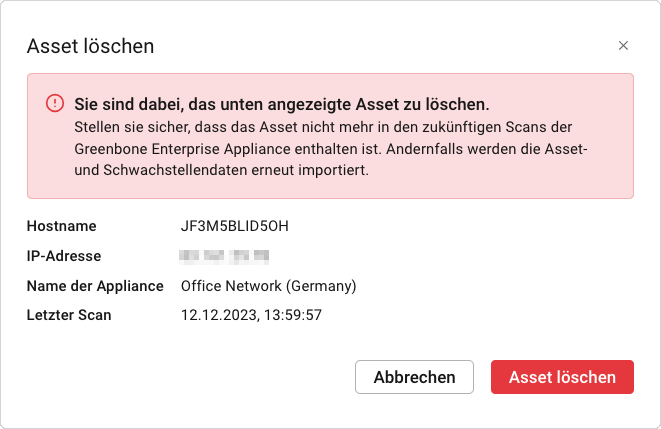Click the Name der Appliance label
Image resolution: width=661 pixels, height=429 pixels.
[95, 286]
